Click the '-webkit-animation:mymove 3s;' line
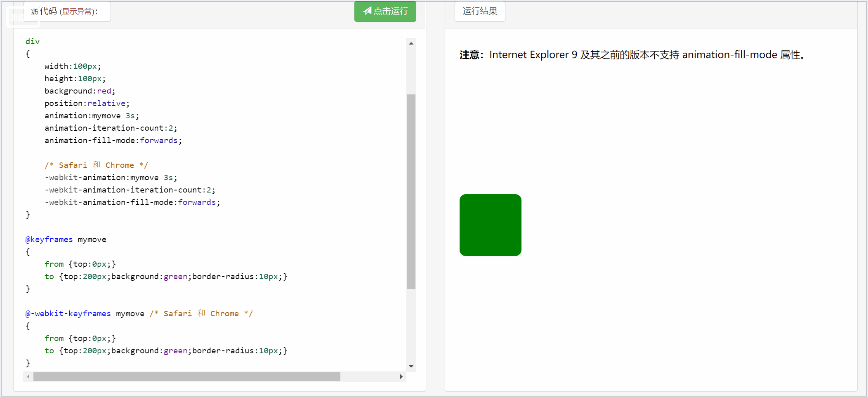The height and width of the screenshot is (397, 868). [x=111, y=177]
